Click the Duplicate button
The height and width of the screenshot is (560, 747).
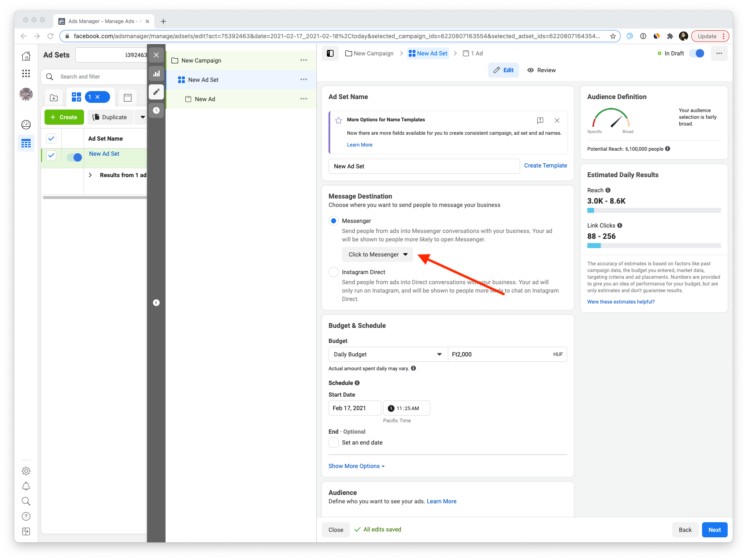(110, 117)
